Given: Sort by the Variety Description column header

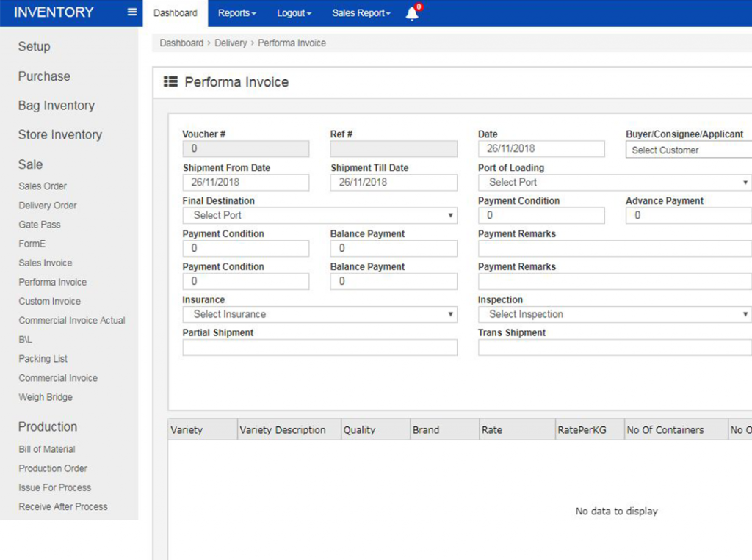Looking at the screenshot, I should pyautogui.click(x=289, y=429).
